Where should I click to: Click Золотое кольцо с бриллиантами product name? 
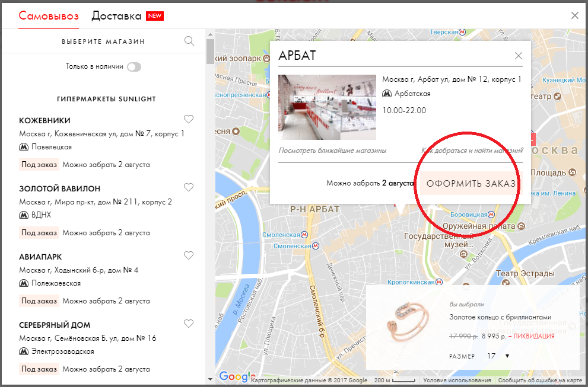[x=501, y=317]
